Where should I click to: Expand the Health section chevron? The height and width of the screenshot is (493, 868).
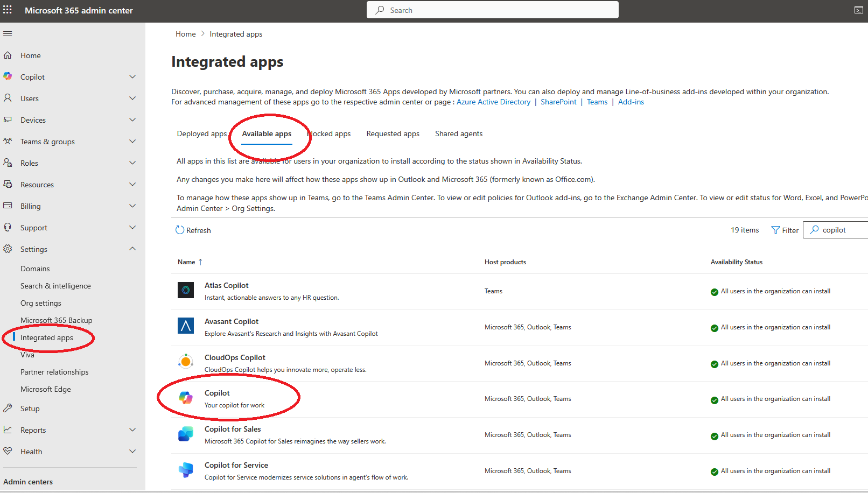[132, 452]
